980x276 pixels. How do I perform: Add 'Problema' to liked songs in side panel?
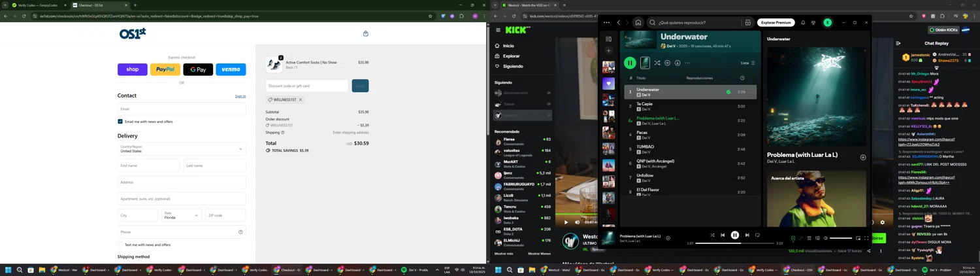862,157
